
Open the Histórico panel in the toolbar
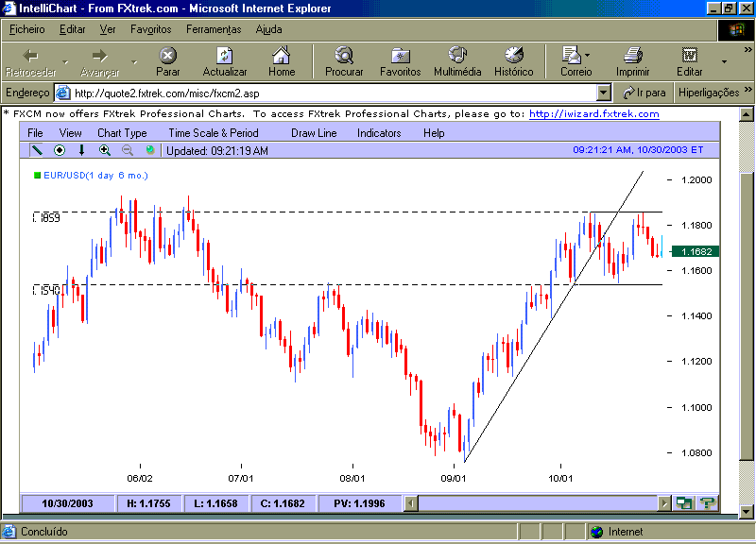513,61
